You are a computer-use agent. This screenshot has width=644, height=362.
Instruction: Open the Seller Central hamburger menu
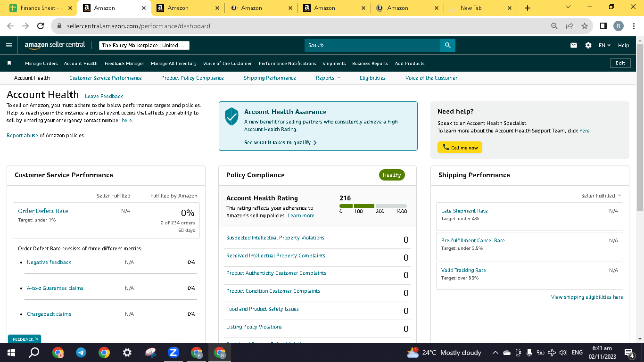pos(9,45)
